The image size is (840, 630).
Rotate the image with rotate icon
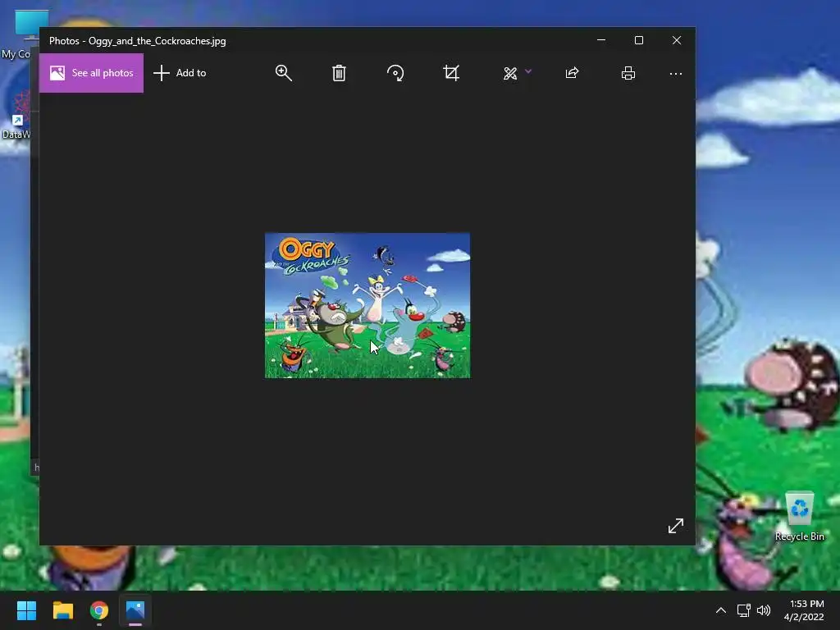tap(395, 73)
